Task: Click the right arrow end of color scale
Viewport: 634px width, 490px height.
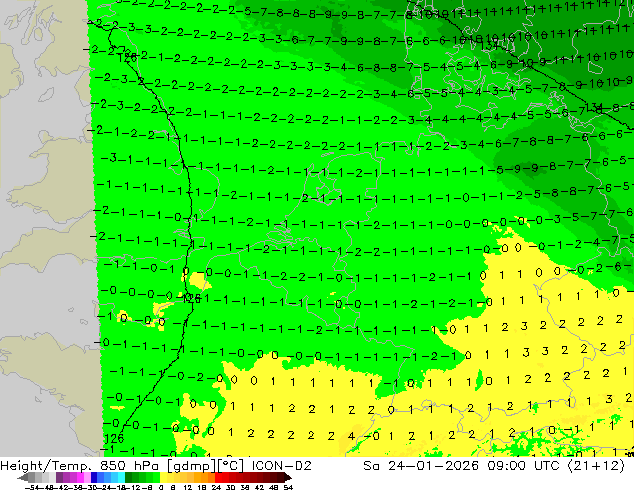Action: click(x=287, y=478)
